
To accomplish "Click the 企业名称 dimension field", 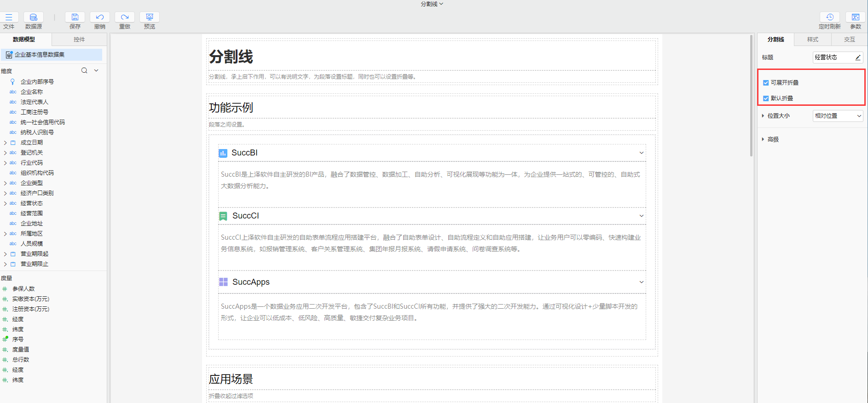I will [x=32, y=92].
